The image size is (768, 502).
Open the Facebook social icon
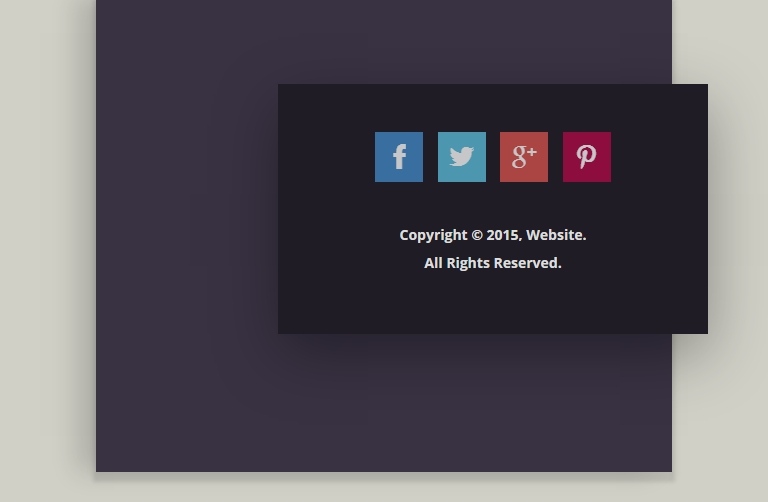click(x=399, y=157)
